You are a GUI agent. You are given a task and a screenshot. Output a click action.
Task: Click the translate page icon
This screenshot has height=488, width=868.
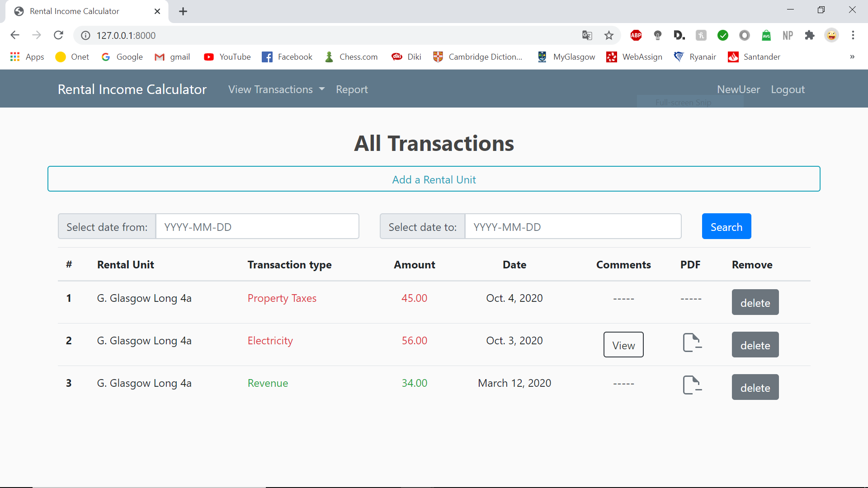(587, 35)
